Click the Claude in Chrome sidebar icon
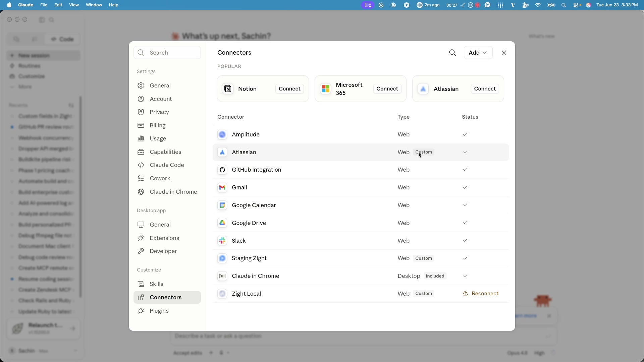This screenshot has width=644, height=362. tap(141, 192)
